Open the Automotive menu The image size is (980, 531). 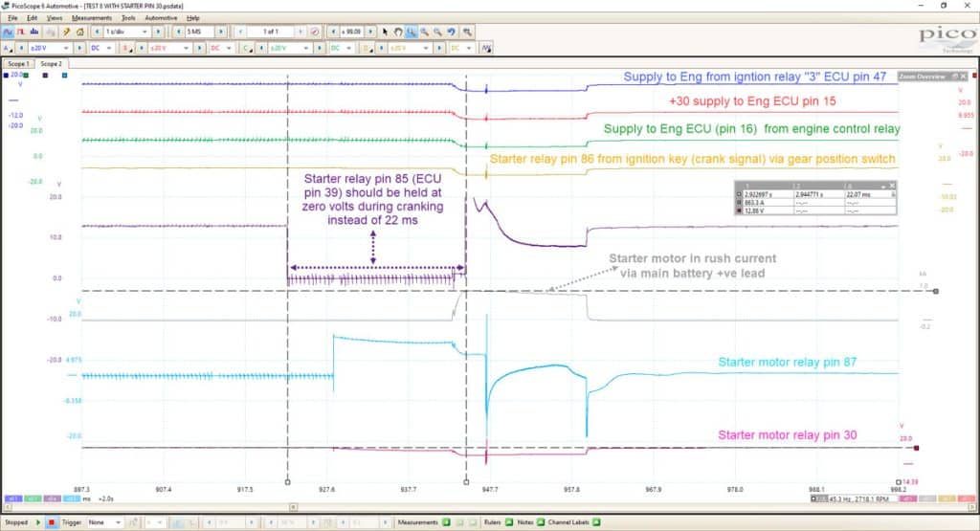pyautogui.click(x=161, y=18)
